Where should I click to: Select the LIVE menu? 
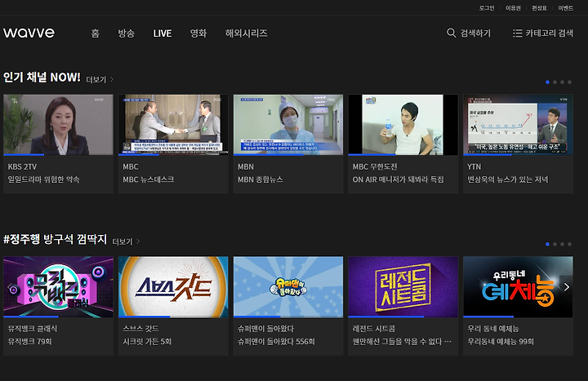[x=163, y=33]
